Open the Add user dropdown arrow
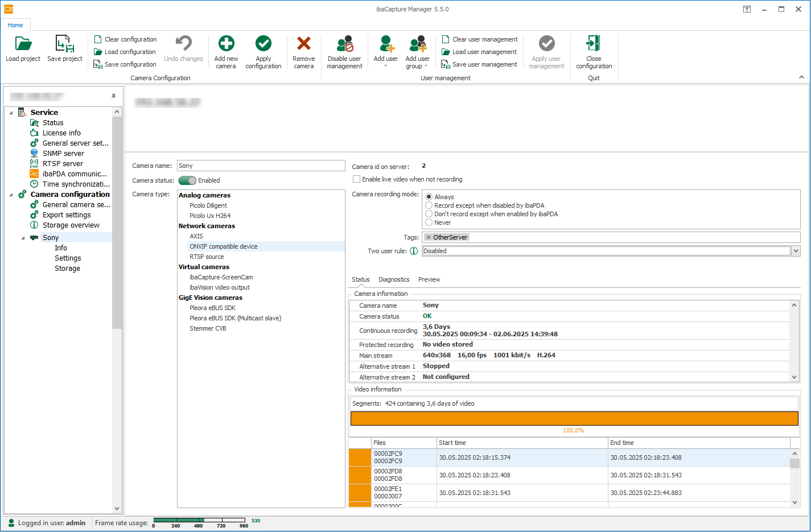The image size is (811, 532). [386, 66]
